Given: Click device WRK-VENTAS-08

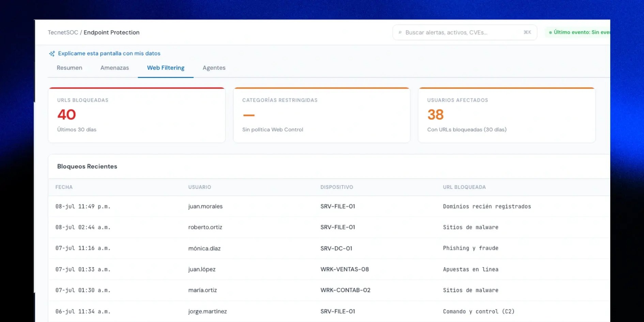Looking at the screenshot, I should point(344,270).
